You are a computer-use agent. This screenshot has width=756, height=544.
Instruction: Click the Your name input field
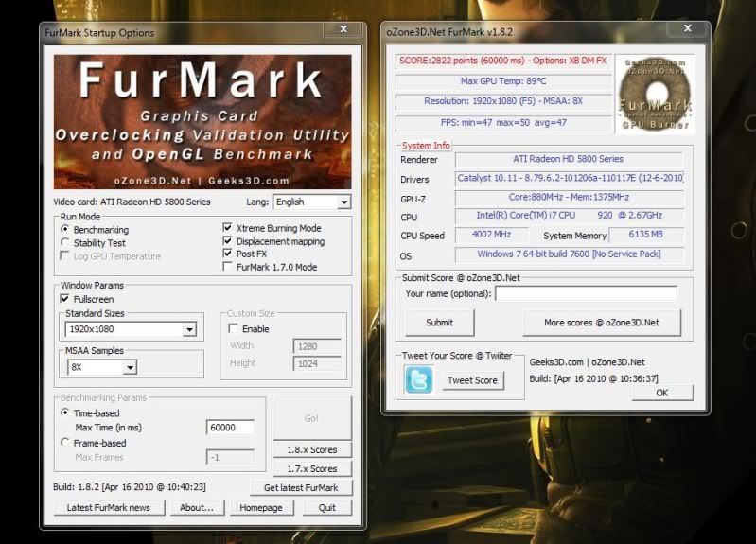click(586, 293)
